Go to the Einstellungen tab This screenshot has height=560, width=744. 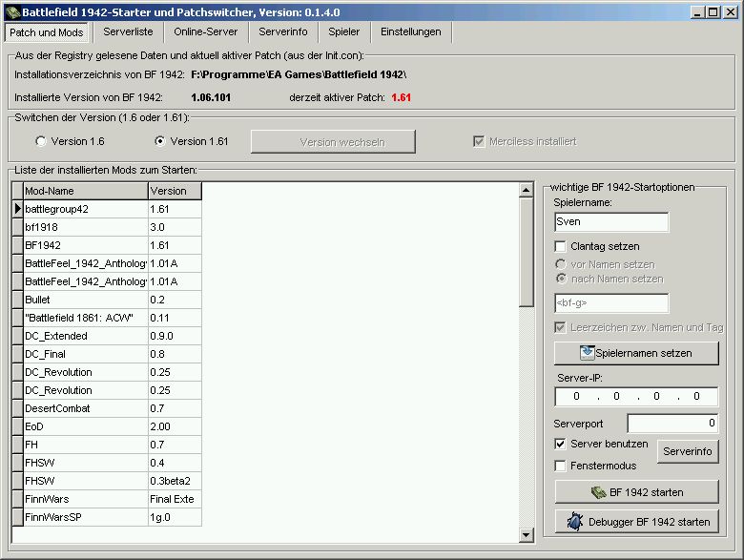410,31
